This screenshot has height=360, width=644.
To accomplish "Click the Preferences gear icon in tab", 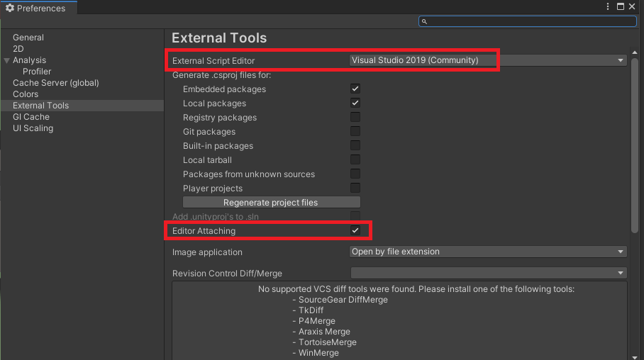I will [10, 8].
